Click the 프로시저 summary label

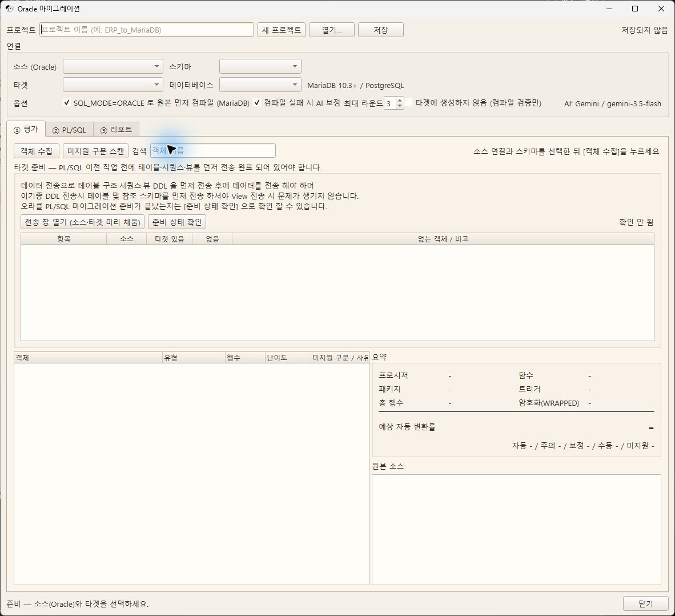tap(393, 375)
